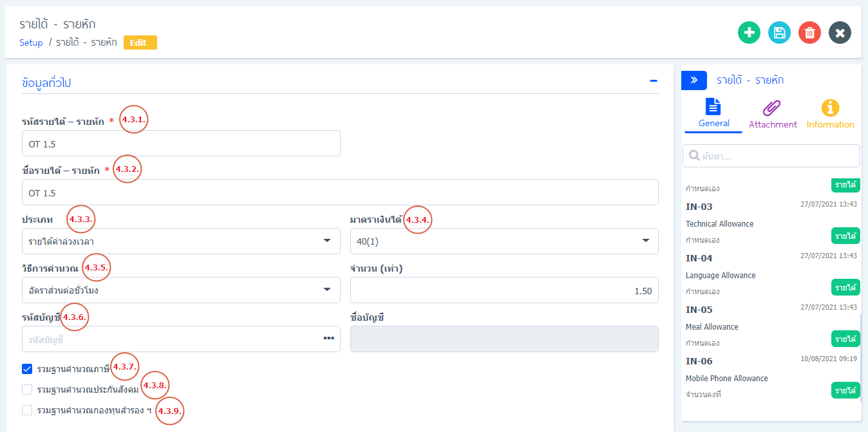Click the paperclip Attachment icon
This screenshot has width=868, height=432.
click(x=772, y=108)
